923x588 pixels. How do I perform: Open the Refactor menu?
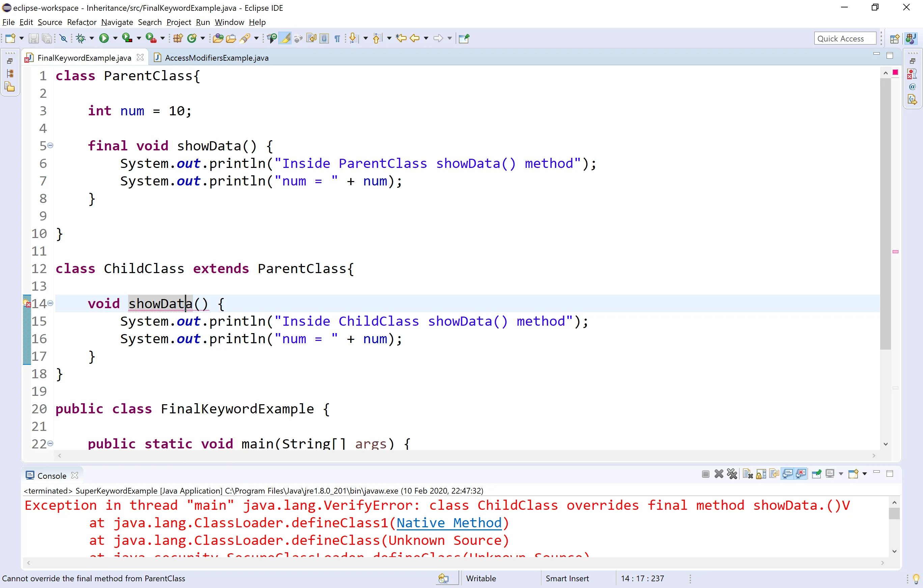82,22
